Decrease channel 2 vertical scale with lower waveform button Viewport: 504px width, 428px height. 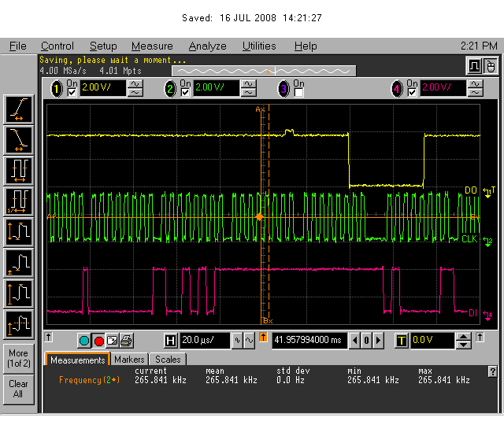point(249,92)
